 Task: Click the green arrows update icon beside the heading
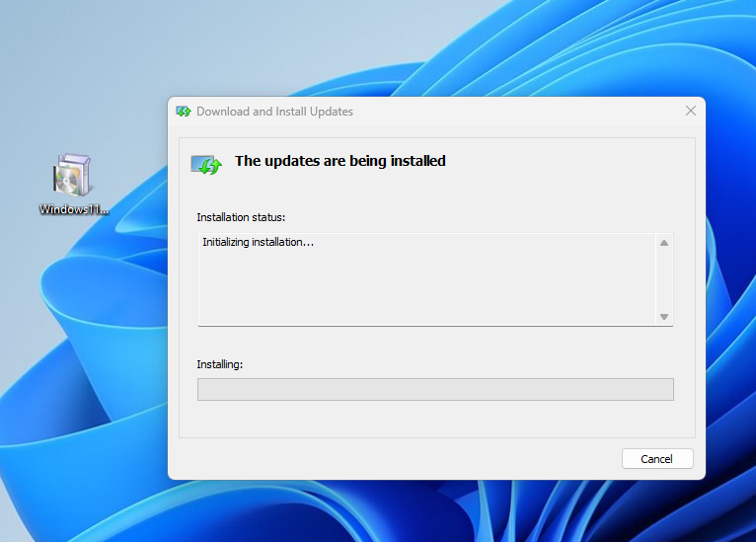206,165
